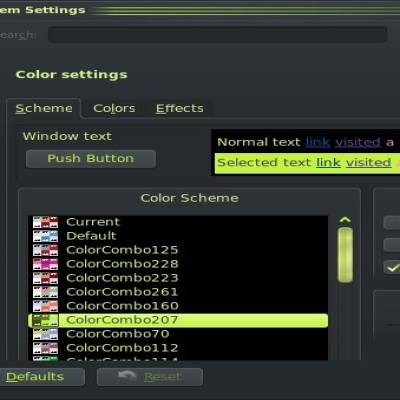Click the Selected text preview words
Viewport: 400px width, 400px height.
coord(264,163)
